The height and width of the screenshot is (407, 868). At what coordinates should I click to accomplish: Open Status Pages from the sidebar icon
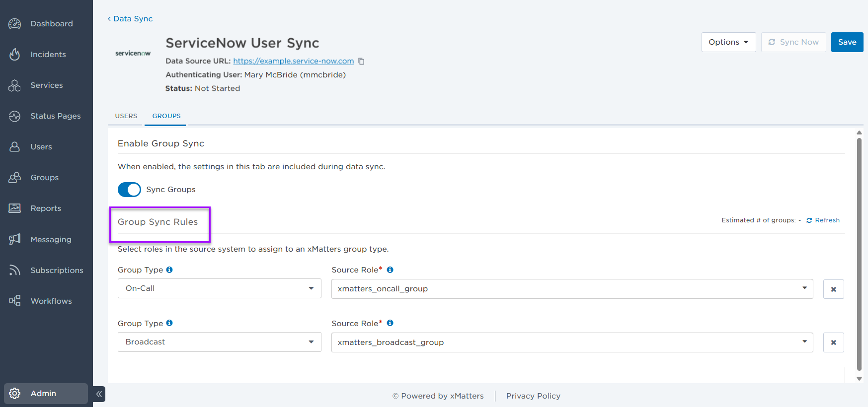pyautogui.click(x=15, y=116)
